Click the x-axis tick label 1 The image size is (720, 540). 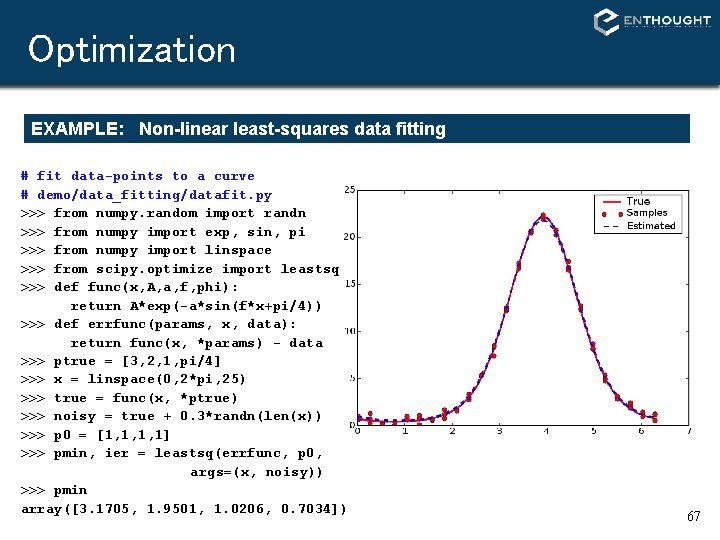tap(405, 431)
